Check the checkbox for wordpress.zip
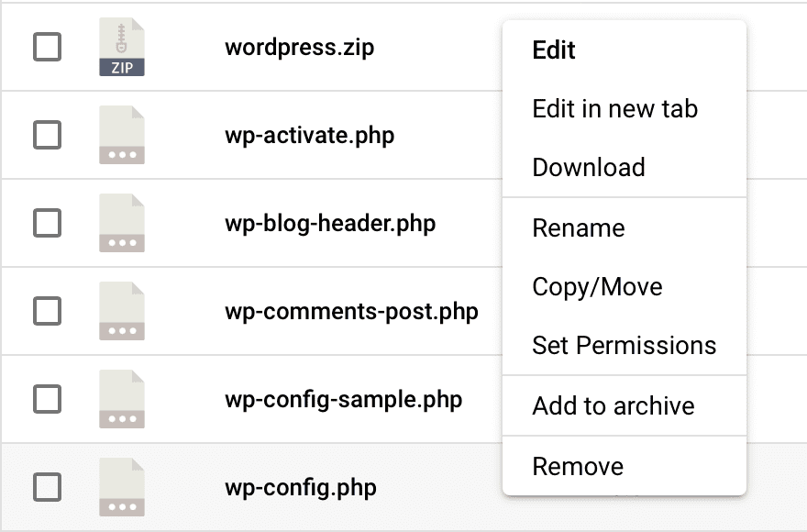Viewport: 807px width, 532px height. 47,46
